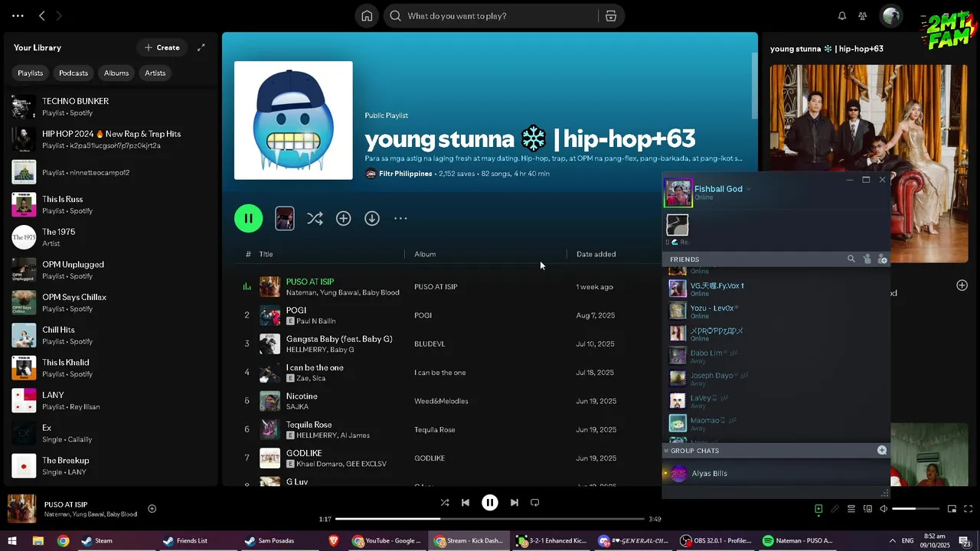This screenshot has width=980, height=551.
Task: Open OPM Says Chillax playlist
Action: pos(111,302)
